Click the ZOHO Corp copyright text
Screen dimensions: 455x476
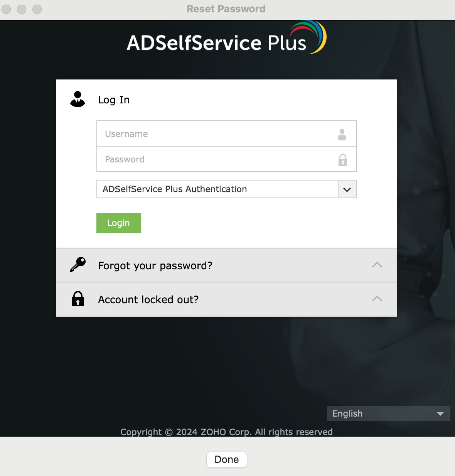tap(226, 432)
